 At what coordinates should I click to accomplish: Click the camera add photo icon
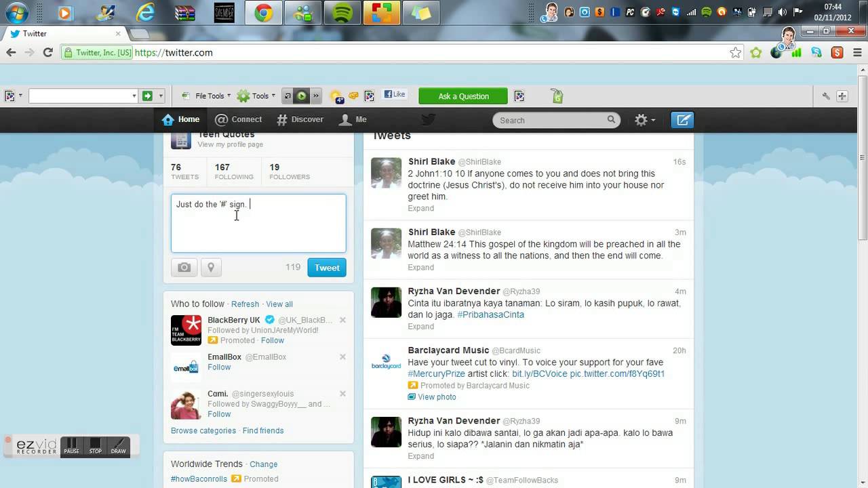click(184, 268)
